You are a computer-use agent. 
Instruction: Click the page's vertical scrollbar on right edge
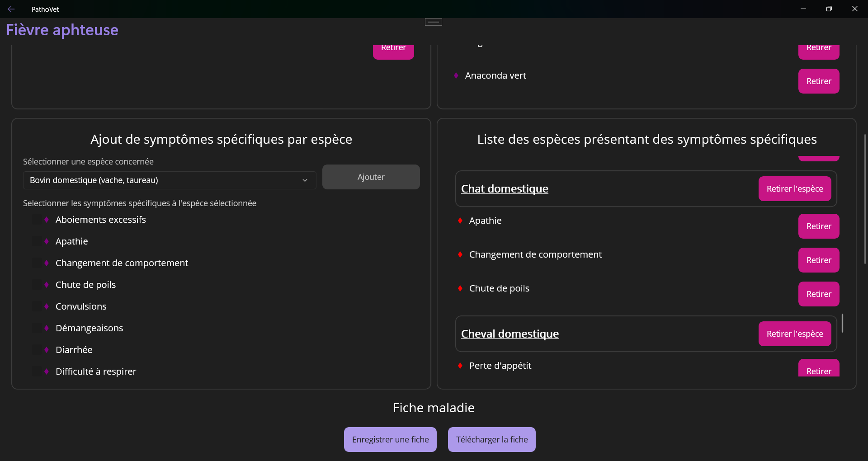click(865, 199)
